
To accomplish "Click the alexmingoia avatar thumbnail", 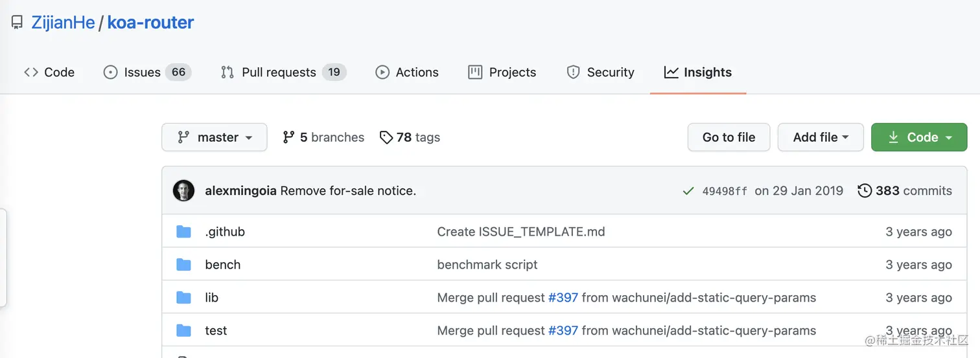I will 183,191.
